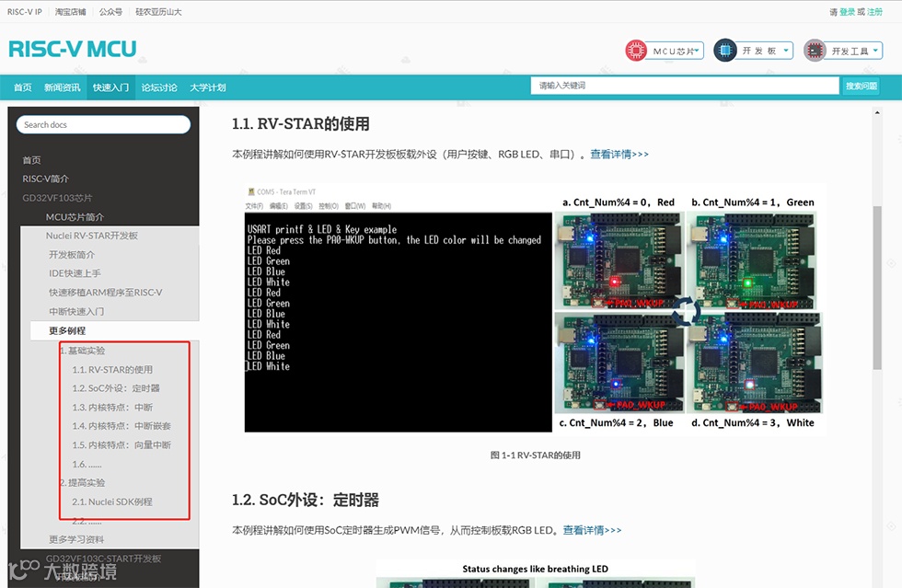Open 中断快速入门 sidebar item

(x=76, y=311)
